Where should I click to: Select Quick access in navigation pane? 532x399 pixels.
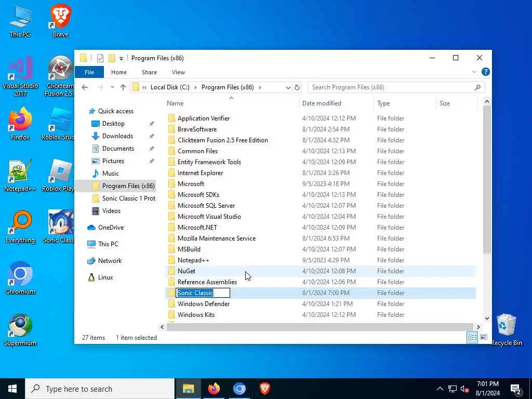pos(116,111)
